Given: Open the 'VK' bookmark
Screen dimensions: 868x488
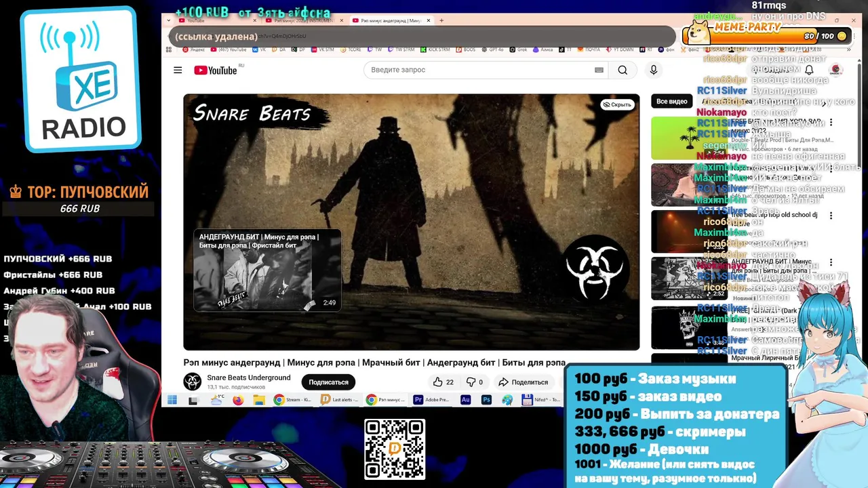Looking at the screenshot, I should (x=258, y=49).
